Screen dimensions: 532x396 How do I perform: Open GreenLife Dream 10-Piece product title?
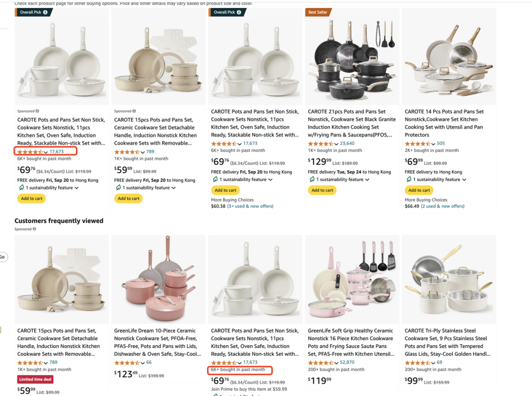tap(158, 342)
